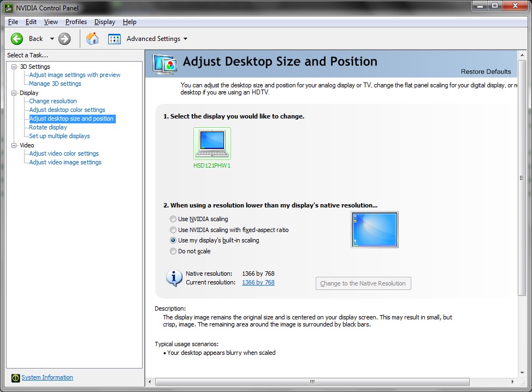Open Set up multiple displays
Screen dimensions: 532x392
(x=60, y=136)
